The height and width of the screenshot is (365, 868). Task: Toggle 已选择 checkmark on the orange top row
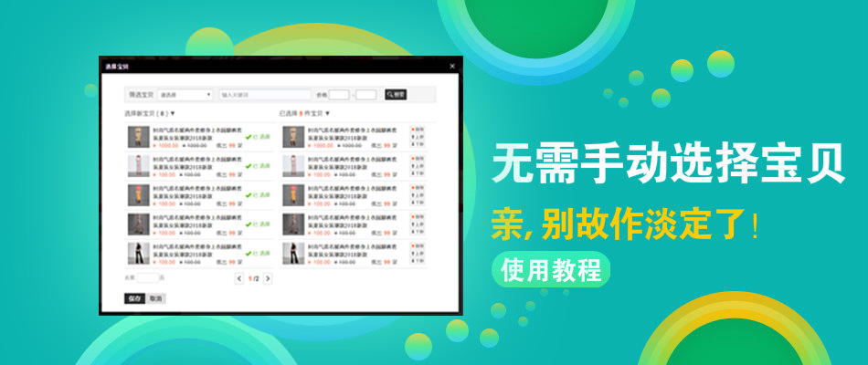[x=258, y=195]
